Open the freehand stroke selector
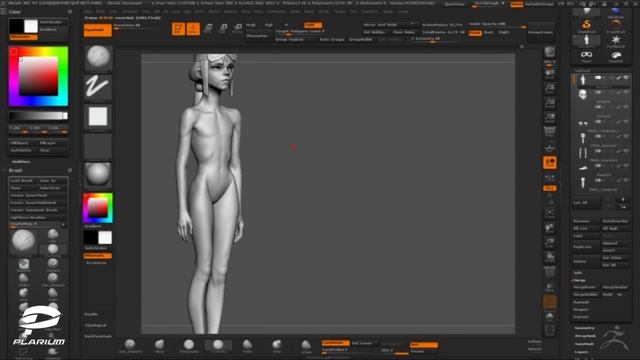 (98, 87)
